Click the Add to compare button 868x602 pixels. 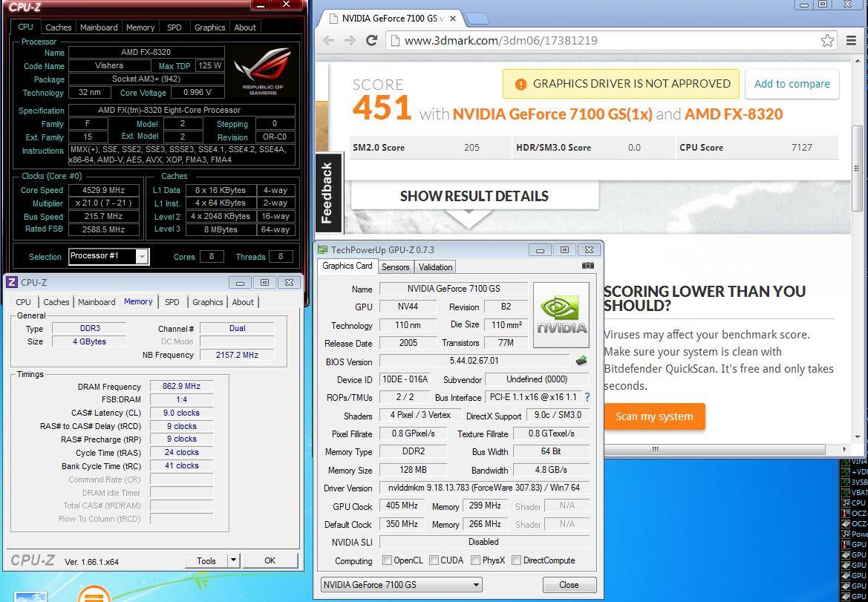pyautogui.click(x=792, y=84)
